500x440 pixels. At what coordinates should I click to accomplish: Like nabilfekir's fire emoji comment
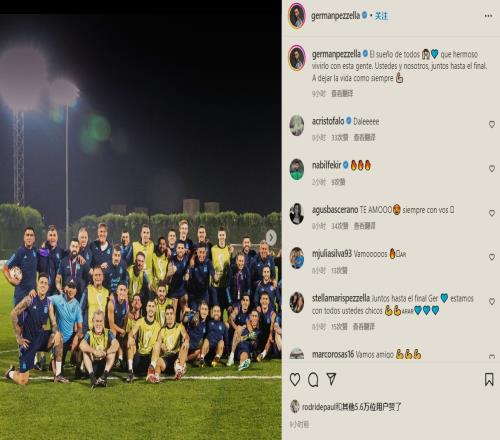(x=492, y=169)
